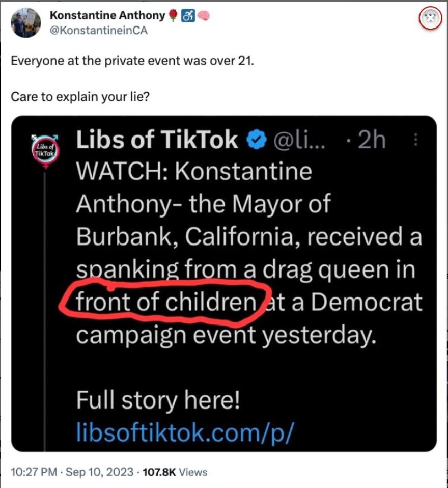The width and height of the screenshot is (448, 488).
Task: Click the "Care to explain your lie?" text
Action: coord(80,96)
